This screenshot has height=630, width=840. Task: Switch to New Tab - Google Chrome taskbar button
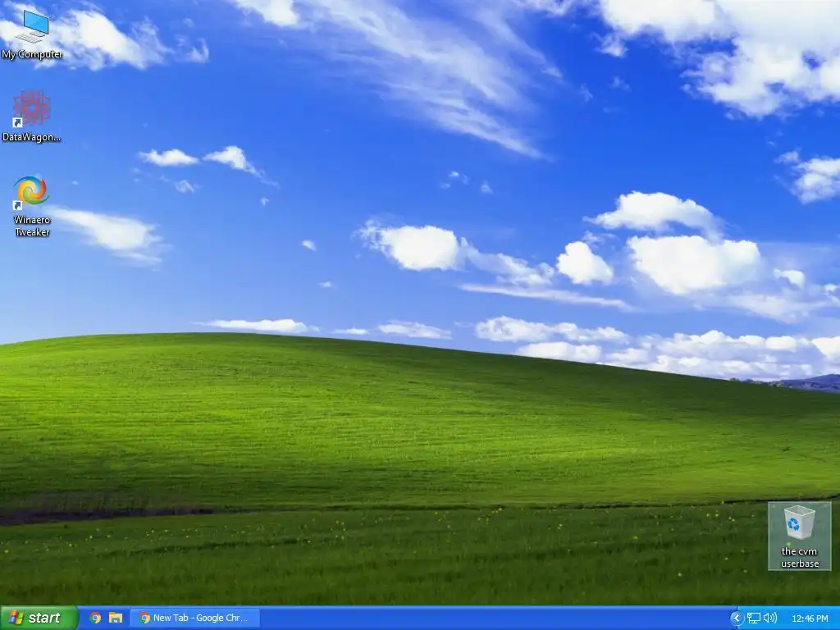(195, 618)
